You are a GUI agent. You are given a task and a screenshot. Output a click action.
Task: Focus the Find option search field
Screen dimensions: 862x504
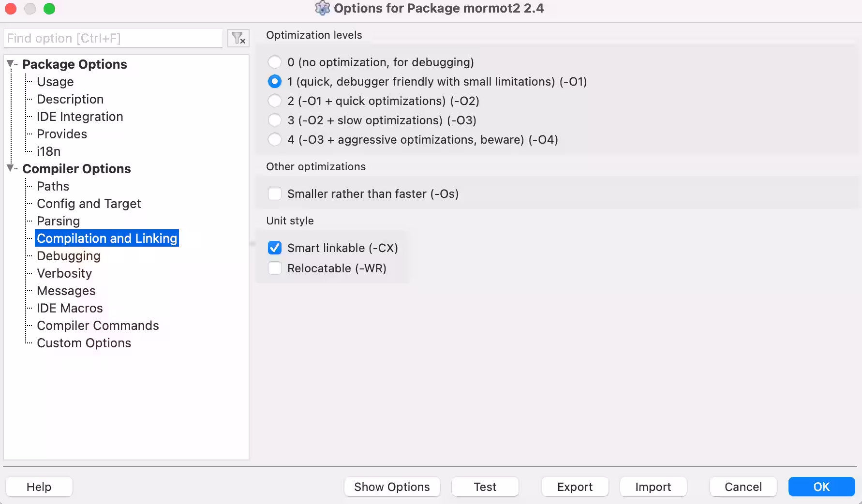(x=113, y=38)
